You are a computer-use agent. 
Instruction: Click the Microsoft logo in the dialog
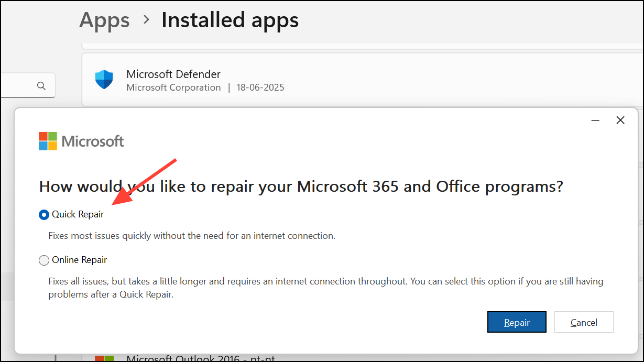(81, 141)
